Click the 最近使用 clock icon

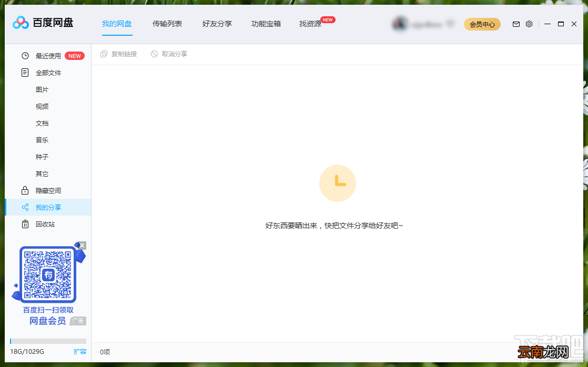[x=25, y=56]
